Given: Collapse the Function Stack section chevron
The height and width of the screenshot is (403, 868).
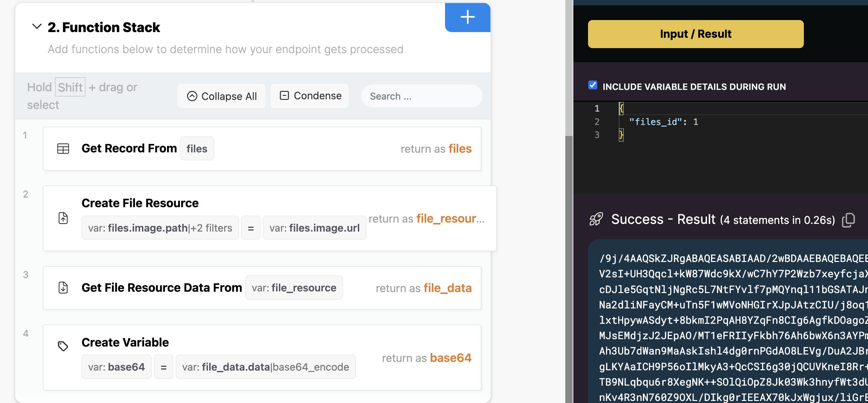Looking at the screenshot, I should pos(36,26).
